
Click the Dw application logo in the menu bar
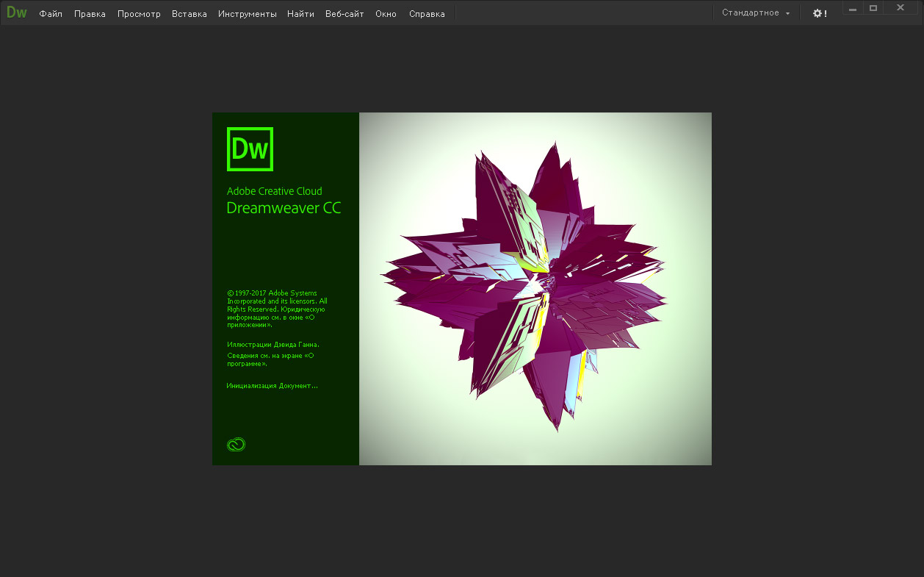pyautogui.click(x=16, y=12)
